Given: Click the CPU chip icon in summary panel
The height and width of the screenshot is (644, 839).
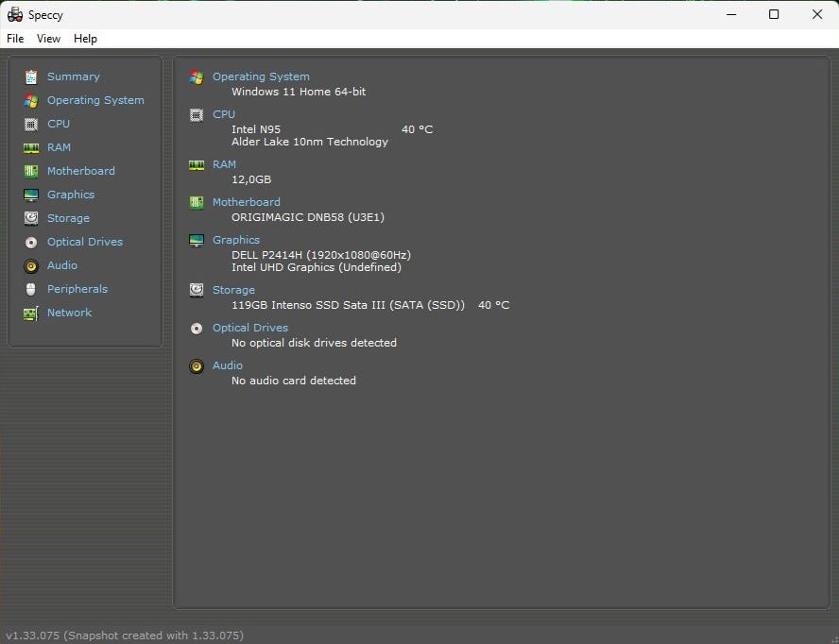Looking at the screenshot, I should click(197, 115).
